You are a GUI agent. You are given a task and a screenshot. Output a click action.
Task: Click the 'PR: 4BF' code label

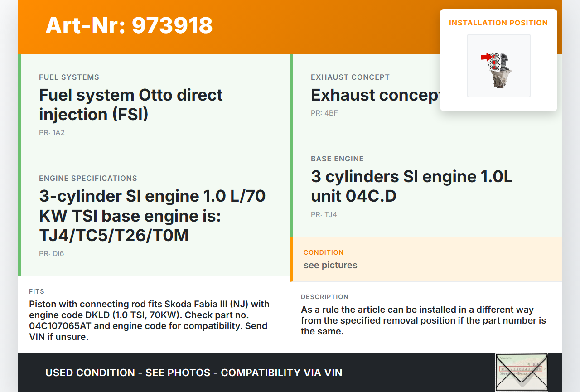coord(324,113)
